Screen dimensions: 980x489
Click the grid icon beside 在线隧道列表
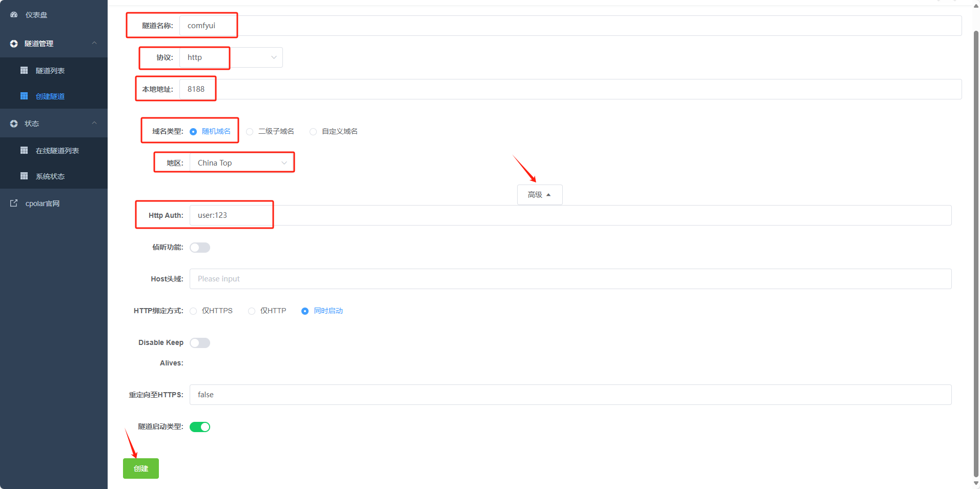24,150
